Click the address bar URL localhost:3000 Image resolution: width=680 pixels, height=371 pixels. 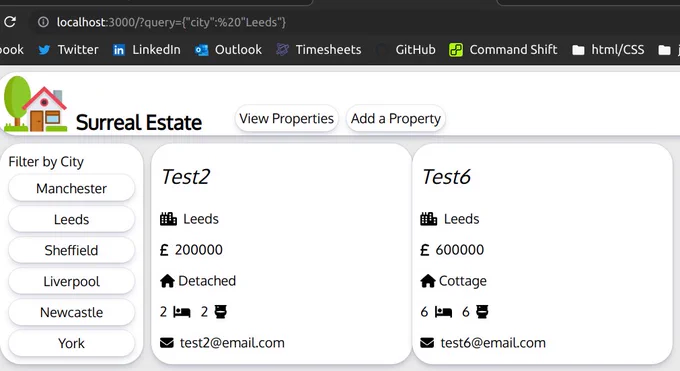click(x=171, y=22)
